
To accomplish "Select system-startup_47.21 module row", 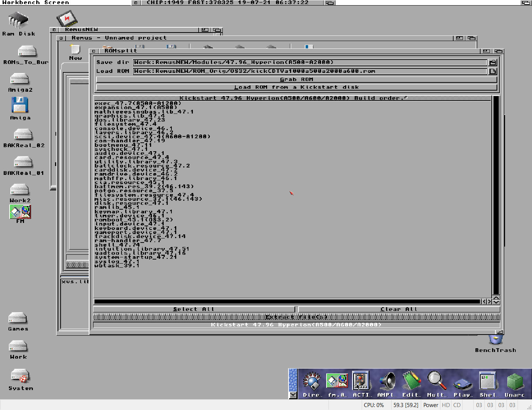I will (x=136, y=257).
